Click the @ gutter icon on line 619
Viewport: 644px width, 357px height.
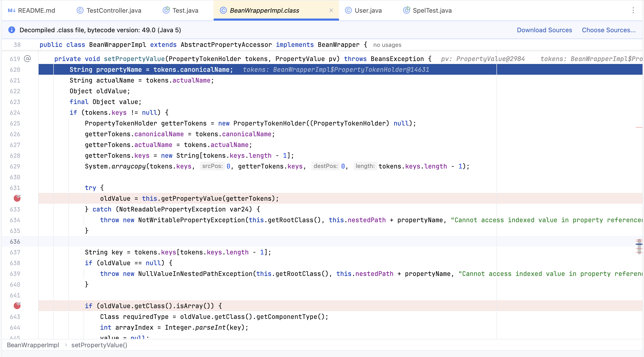pos(27,59)
